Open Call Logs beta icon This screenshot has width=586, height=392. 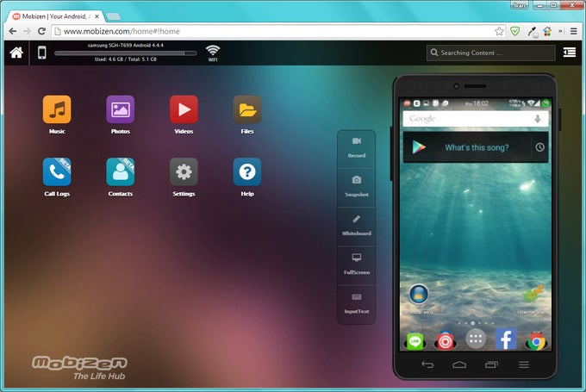[x=57, y=171]
